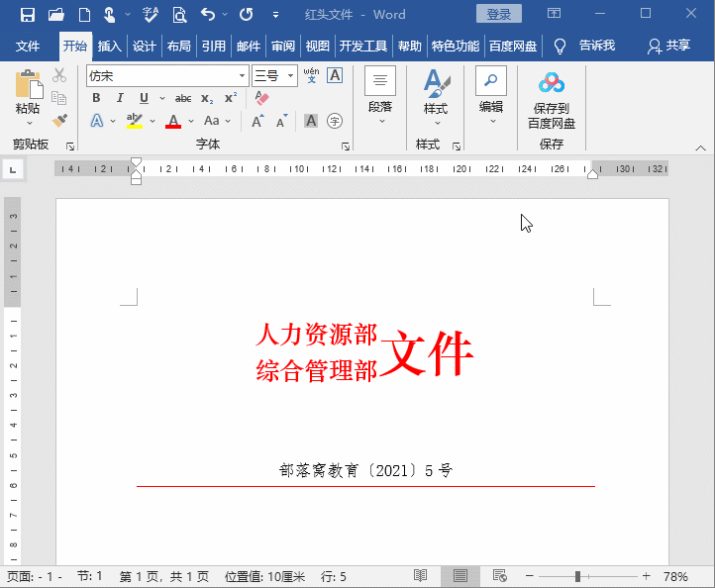Screen dimensions: 715x588
Task: Open Clipboard pane launcher in 剪贴板 group
Action: click(69, 147)
